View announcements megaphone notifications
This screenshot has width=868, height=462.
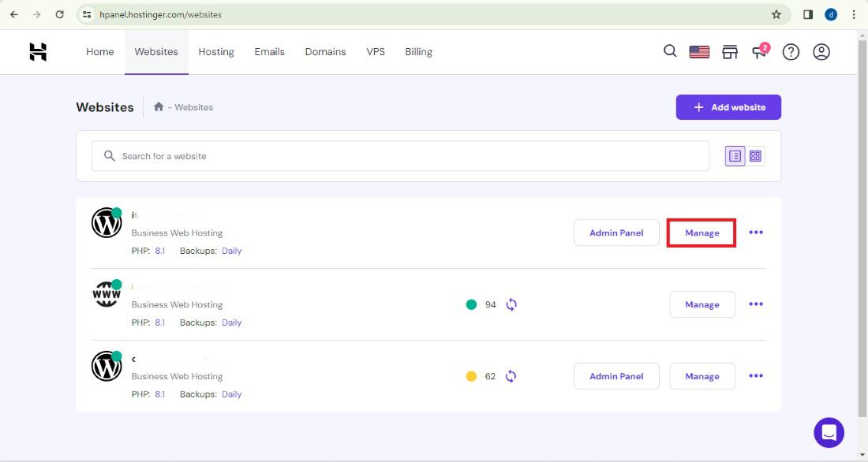(760, 52)
